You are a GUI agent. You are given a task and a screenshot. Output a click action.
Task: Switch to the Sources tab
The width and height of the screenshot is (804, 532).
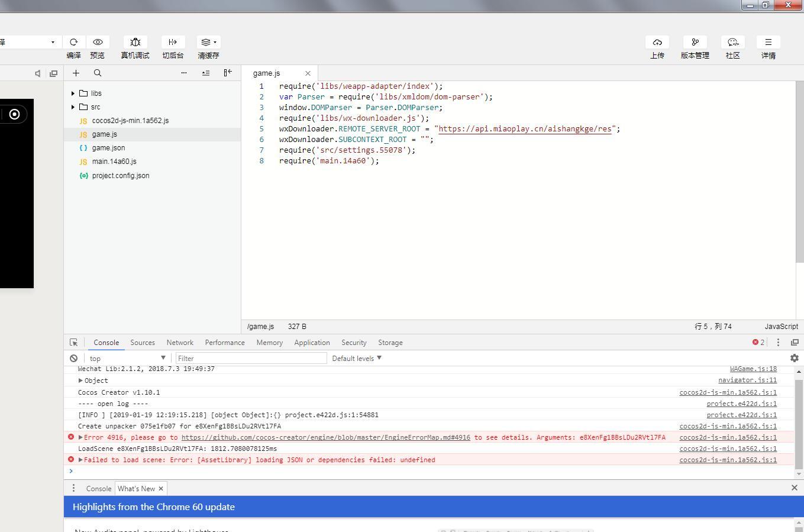click(143, 343)
